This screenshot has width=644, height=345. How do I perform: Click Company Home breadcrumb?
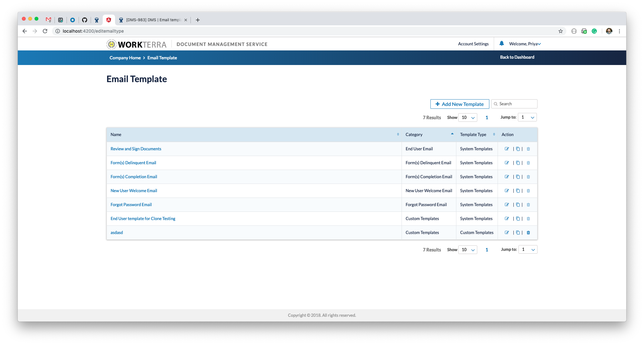pyautogui.click(x=125, y=58)
